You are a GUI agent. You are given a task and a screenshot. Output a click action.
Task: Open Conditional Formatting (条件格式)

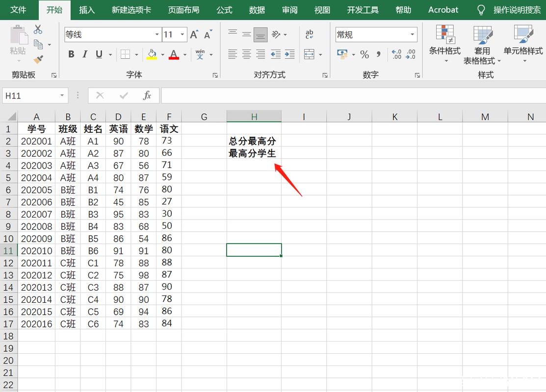tap(444, 44)
